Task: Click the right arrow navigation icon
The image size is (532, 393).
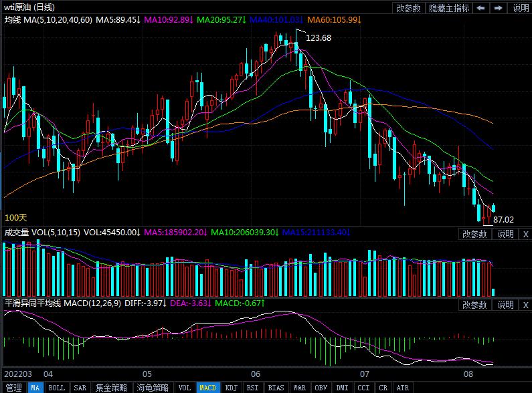Action: pos(499,8)
